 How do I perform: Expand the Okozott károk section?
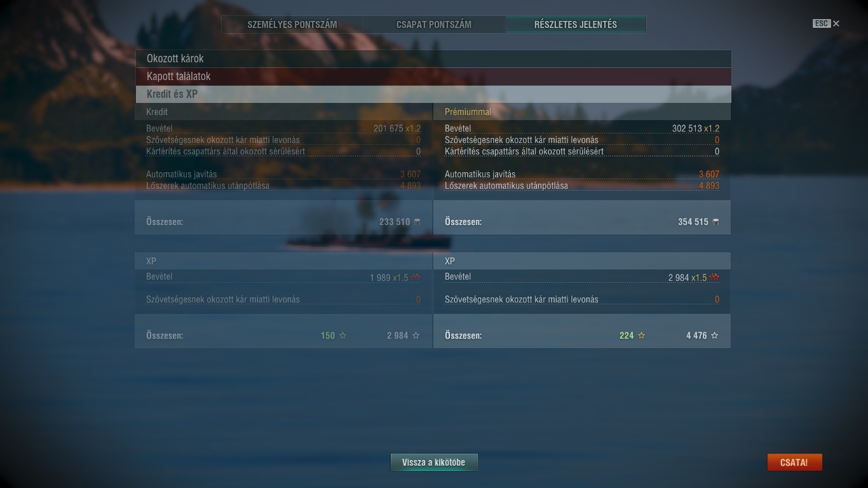[433, 58]
